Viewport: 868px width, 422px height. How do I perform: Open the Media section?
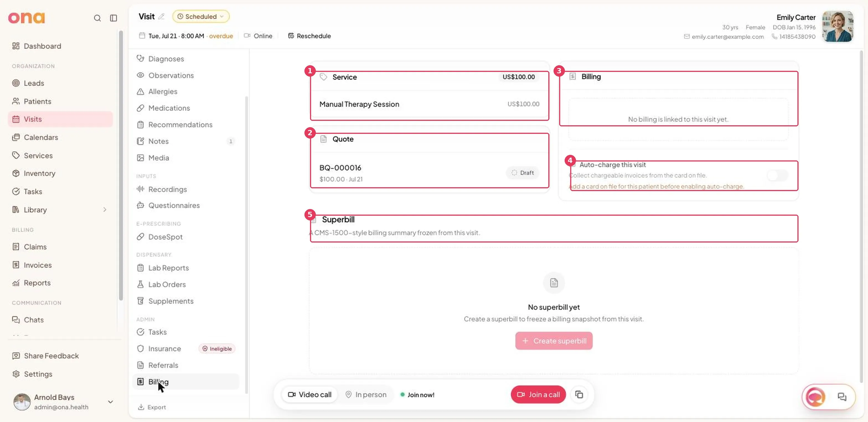click(159, 158)
